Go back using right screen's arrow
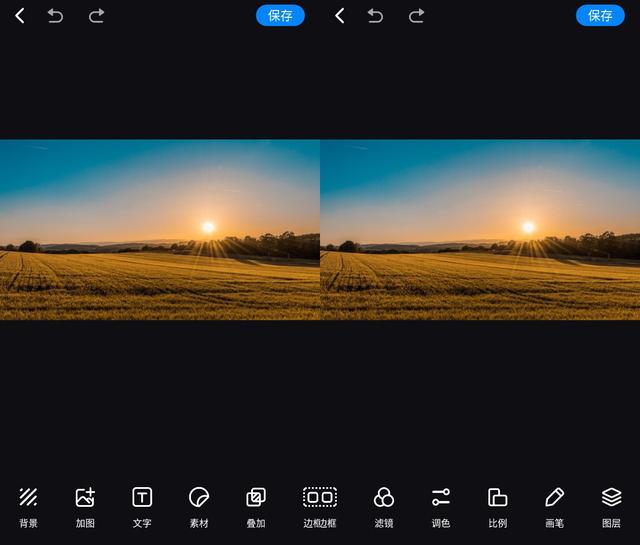The height and width of the screenshot is (545, 640). point(340,15)
